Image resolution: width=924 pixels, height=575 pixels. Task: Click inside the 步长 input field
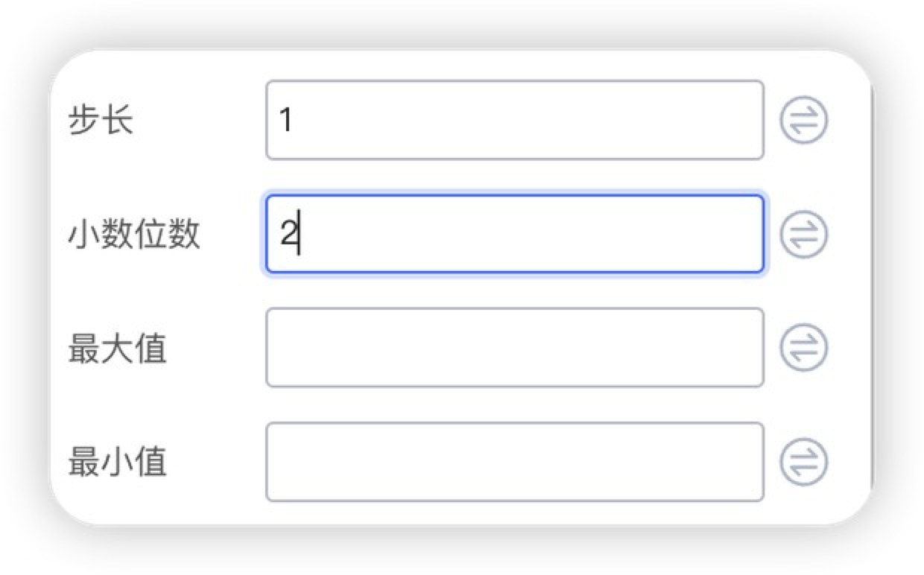click(x=514, y=119)
